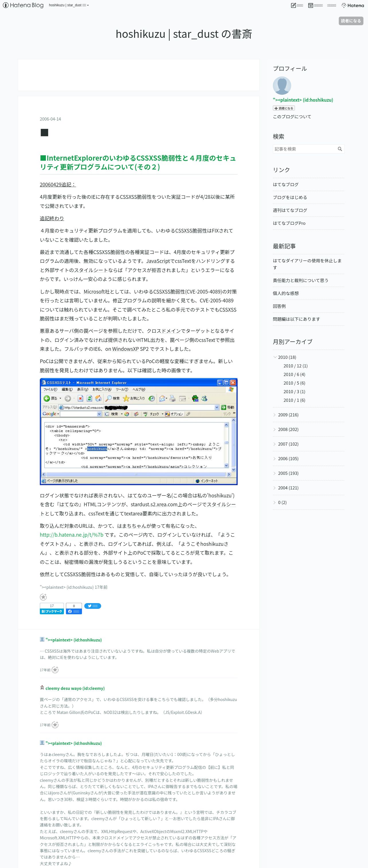Add a star below the article footer
Screen dimensions: 368x868
[43, 597]
